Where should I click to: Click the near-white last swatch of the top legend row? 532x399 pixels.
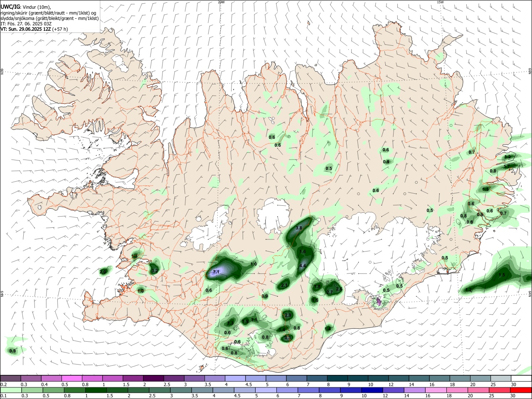pyautogui.click(x=521, y=378)
